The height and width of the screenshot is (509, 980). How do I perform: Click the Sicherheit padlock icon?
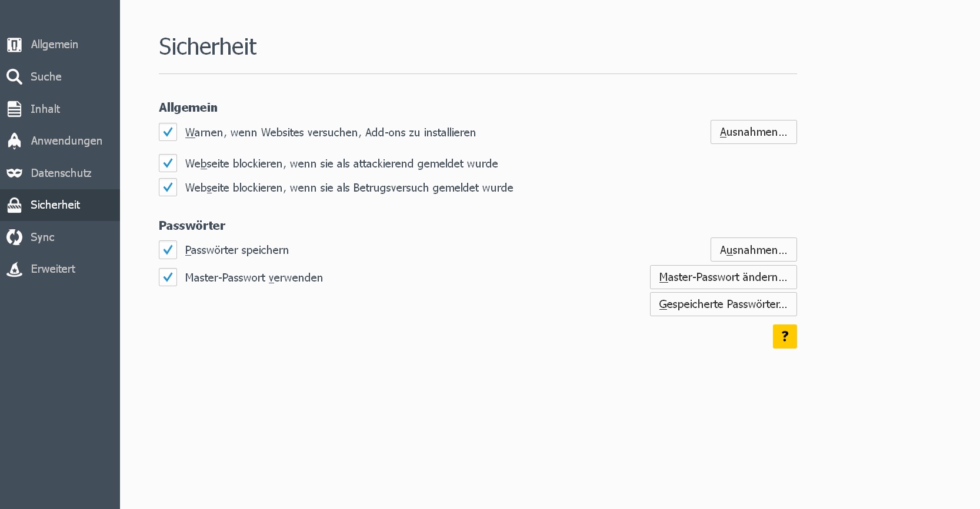pyautogui.click(x=15, y=205)
